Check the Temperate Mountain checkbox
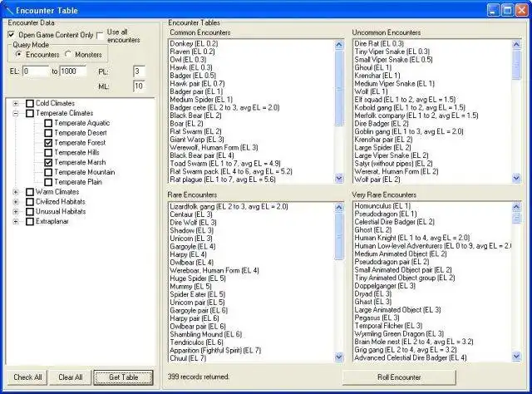This screenshot has width=532, height=394. tap(48, 172)
